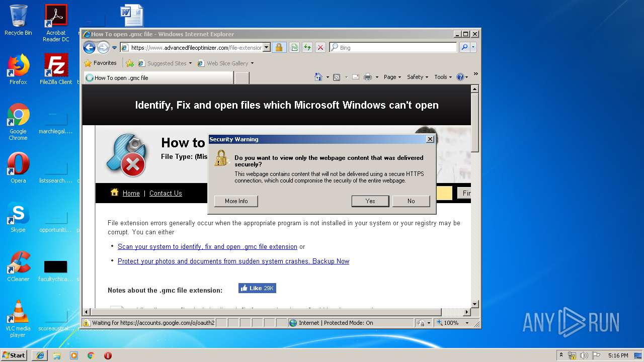Open the Safety menu

click(418, 77)
